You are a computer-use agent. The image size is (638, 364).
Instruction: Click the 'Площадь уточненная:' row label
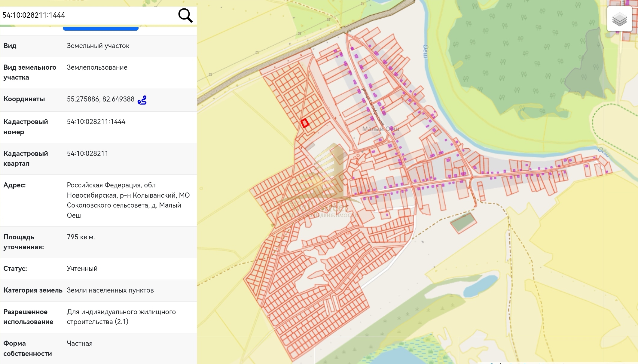pyautogui.click(x=24, y=242)
